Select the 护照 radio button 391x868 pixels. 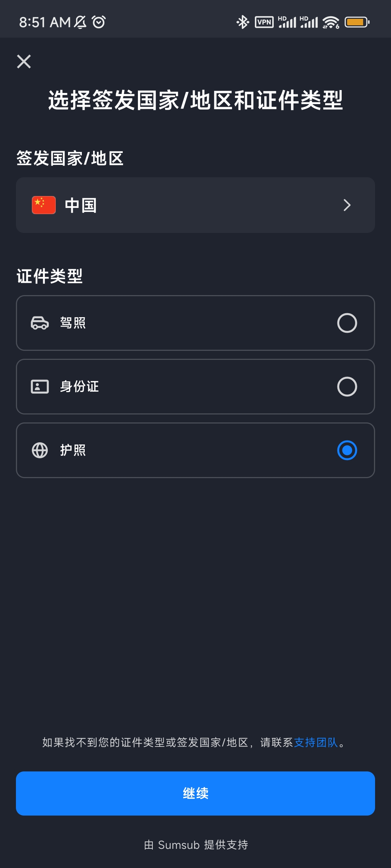tap(347, 450)
